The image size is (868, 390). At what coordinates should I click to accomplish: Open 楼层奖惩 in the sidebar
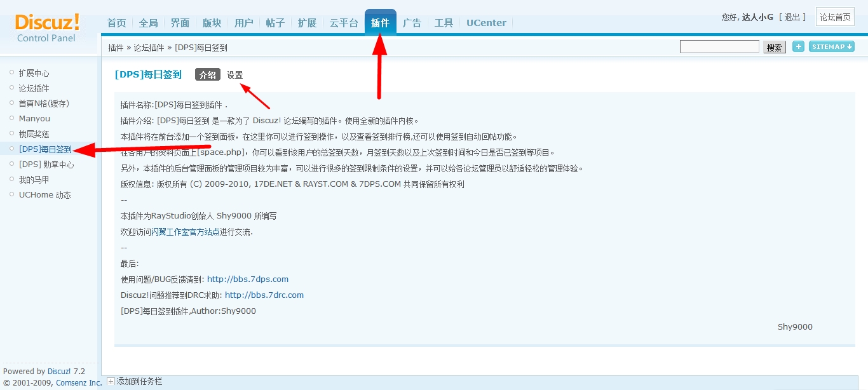(34, 134)
